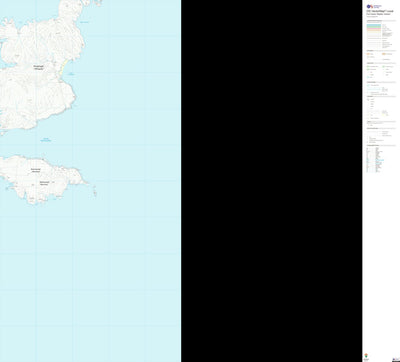Select the blue band in the legend key

coord(374,25)
